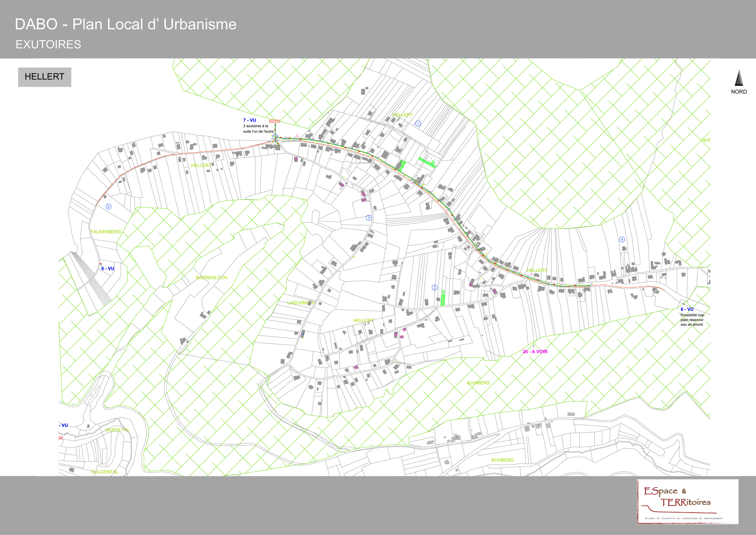Screen dimensions: 756x535
Task: Click the blue circled number 1 marker
Action: [x=418, y=124]
